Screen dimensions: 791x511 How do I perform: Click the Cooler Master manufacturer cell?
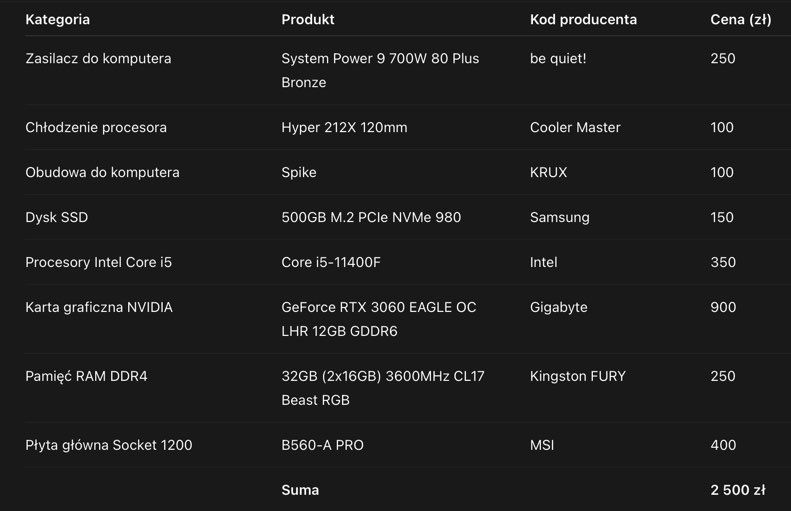point(575,128)
